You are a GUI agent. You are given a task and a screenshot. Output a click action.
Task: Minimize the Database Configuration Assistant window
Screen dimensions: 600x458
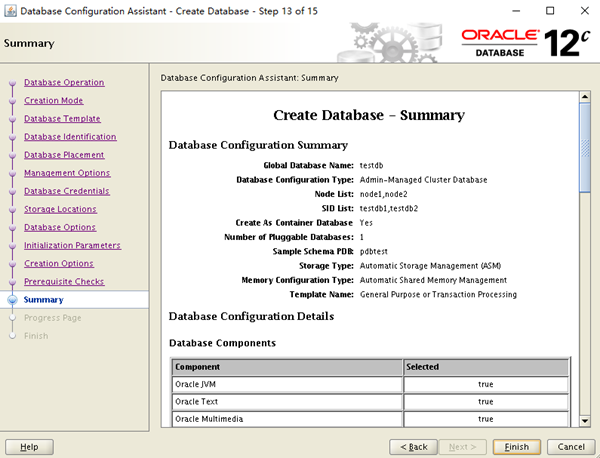coord(516,11)
